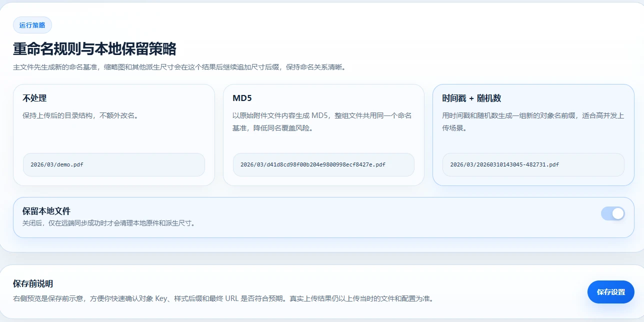Click the description under 保留本地文件
The height and width of the screenshot is (322, 644).
coord(108,223)
